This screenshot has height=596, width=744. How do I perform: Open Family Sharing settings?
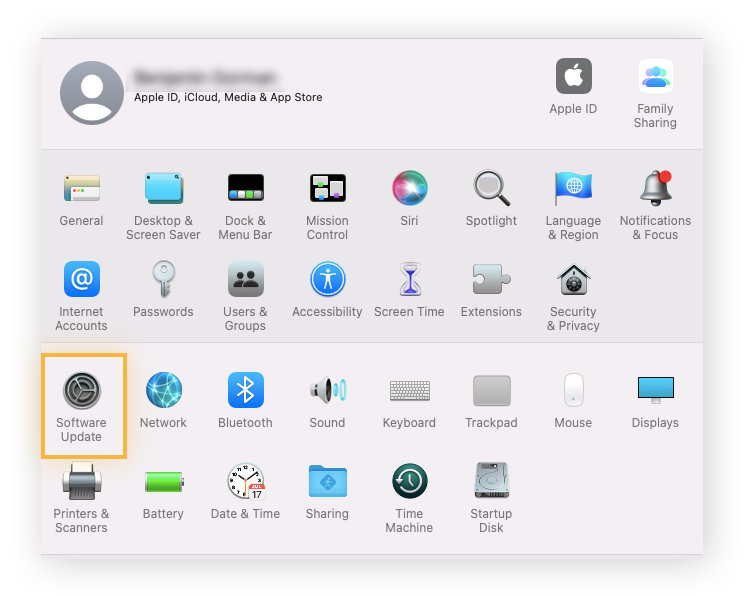point(655,77)
